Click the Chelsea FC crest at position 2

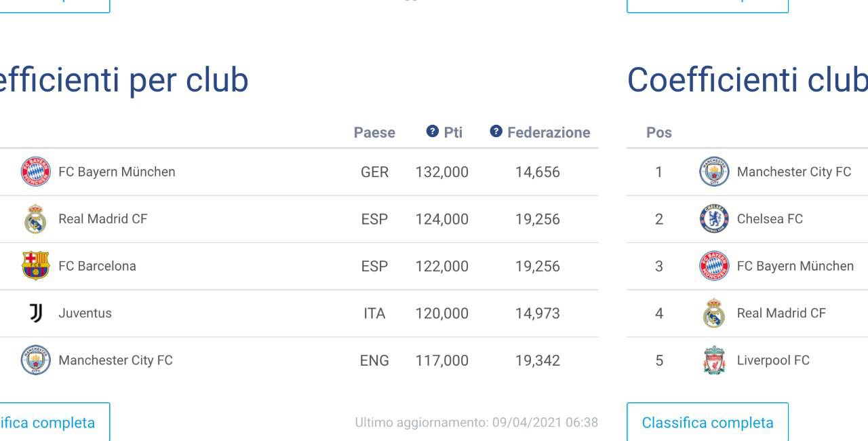[x=714, y=219]
